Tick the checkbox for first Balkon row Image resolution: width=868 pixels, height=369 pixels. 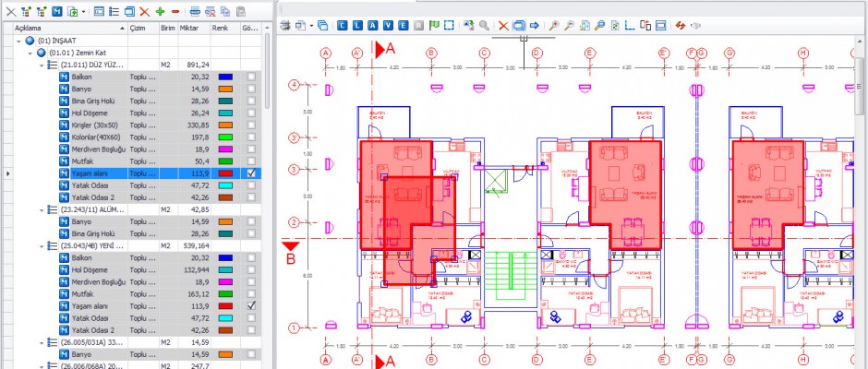click(x=251, y=77)
